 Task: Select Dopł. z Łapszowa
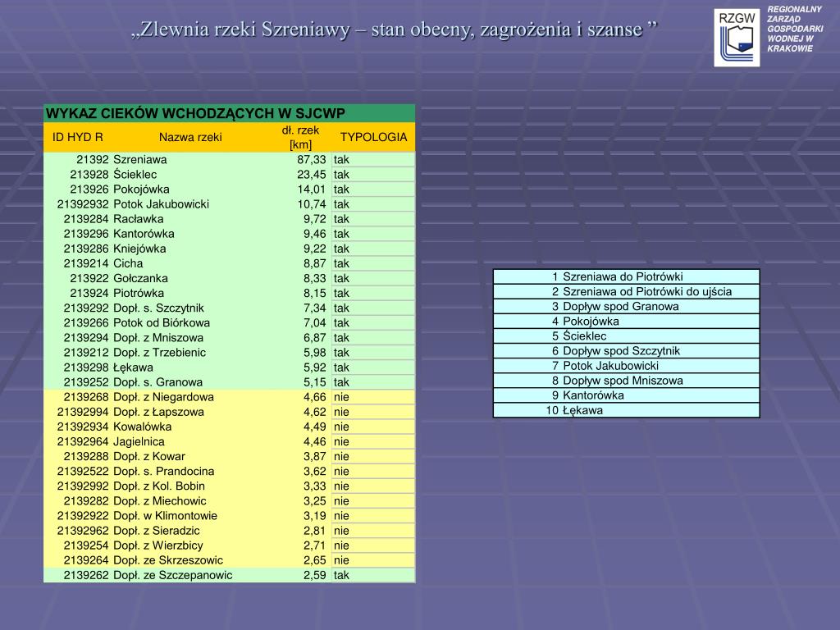click(x=158, y=412)
